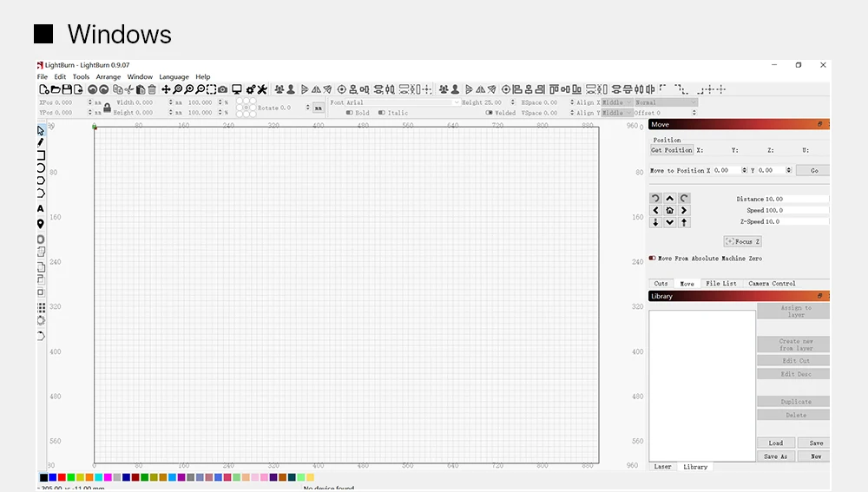Screen dimensions: 868x492
Task: Click the Camera capture icon
Action: tap(222, 89)
